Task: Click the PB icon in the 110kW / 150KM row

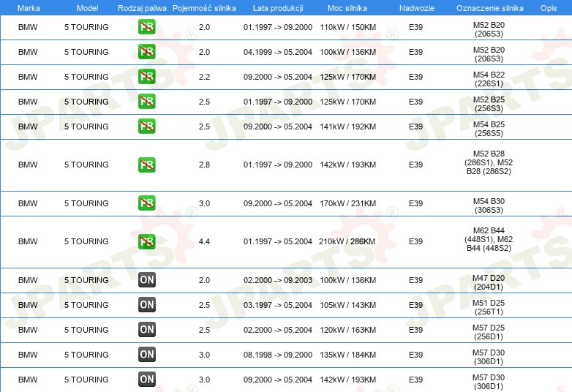Action: click(147, 27)
